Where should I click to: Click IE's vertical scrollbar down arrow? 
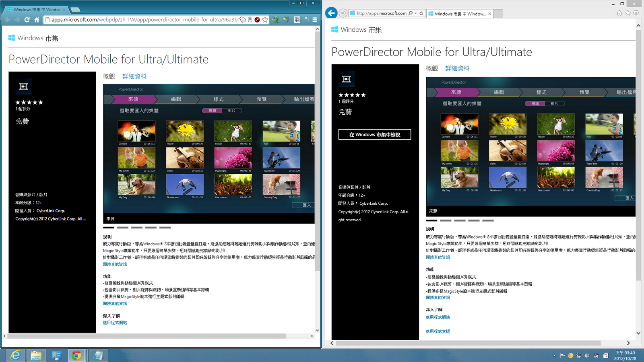point(638,333)
